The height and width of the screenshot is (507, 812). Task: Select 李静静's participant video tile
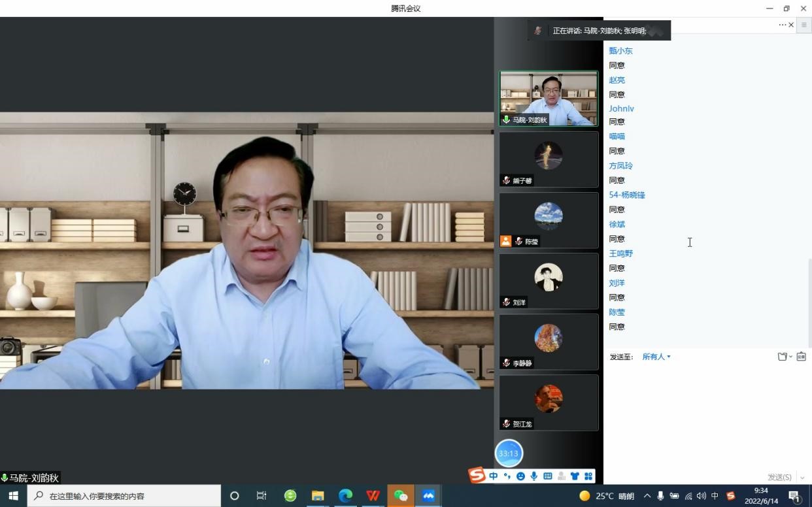(549, 342)
